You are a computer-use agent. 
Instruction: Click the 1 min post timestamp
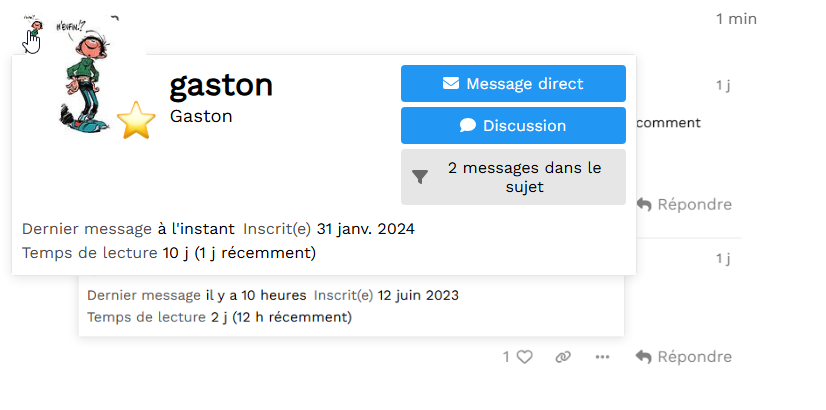click(x=736, y=19)
